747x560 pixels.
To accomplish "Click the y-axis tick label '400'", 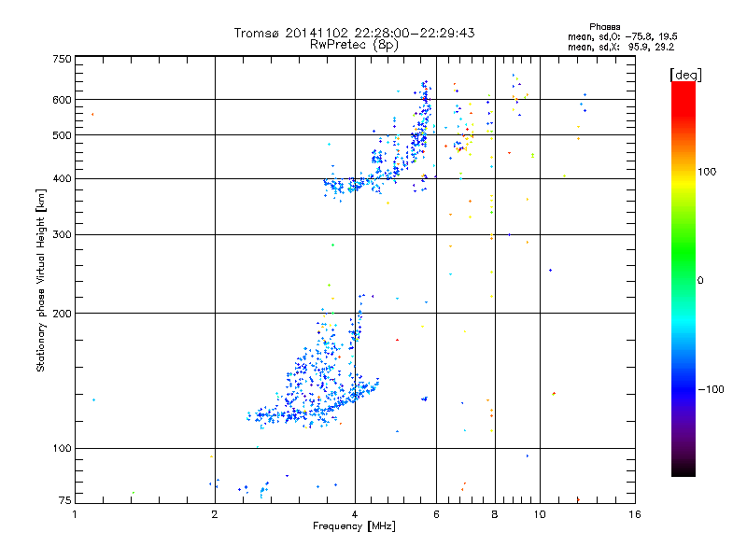I will click(62, 178).
